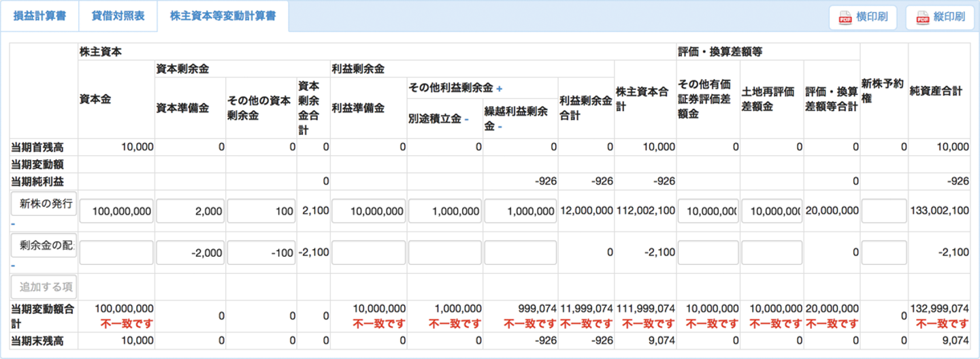Edit 繰越利益剰余金 field in 新株の発行 row
This screenshot has width=980, height=359.
tap(521, 211)
